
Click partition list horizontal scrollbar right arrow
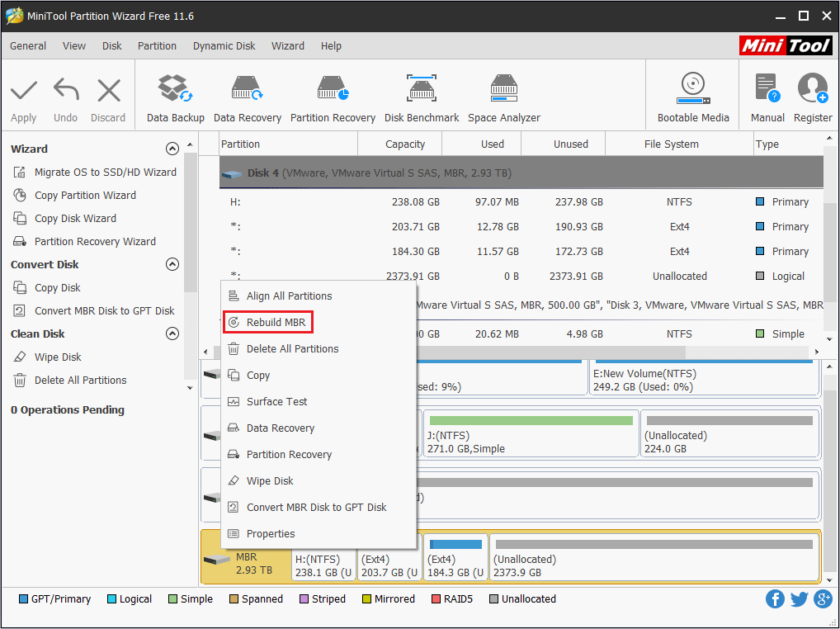click(x=816, y=352)
